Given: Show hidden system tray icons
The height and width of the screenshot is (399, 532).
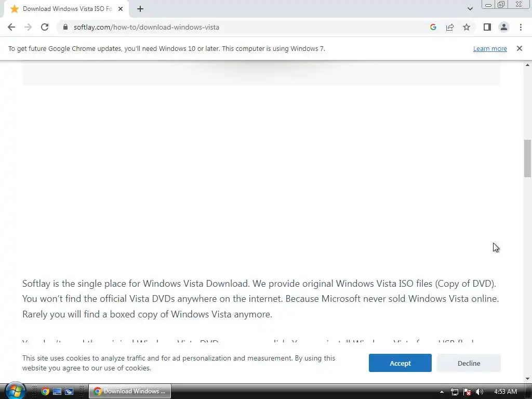Looking at the screenshot, I should point(442,392).
